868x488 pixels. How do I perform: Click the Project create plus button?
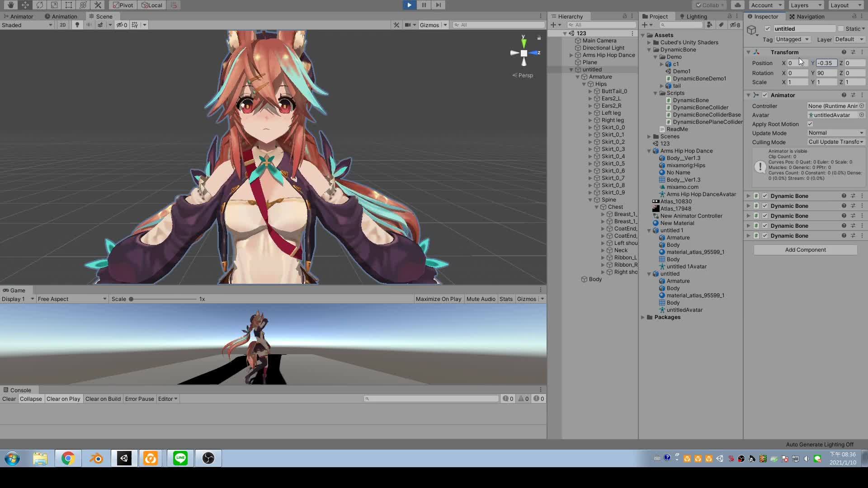pos(645,25)
